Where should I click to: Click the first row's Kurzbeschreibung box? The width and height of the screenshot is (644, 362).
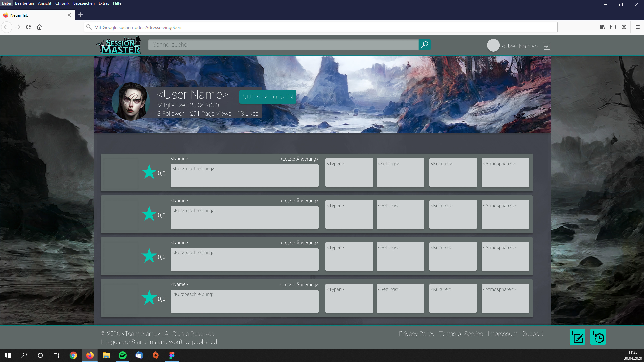[x=245, y=175]
